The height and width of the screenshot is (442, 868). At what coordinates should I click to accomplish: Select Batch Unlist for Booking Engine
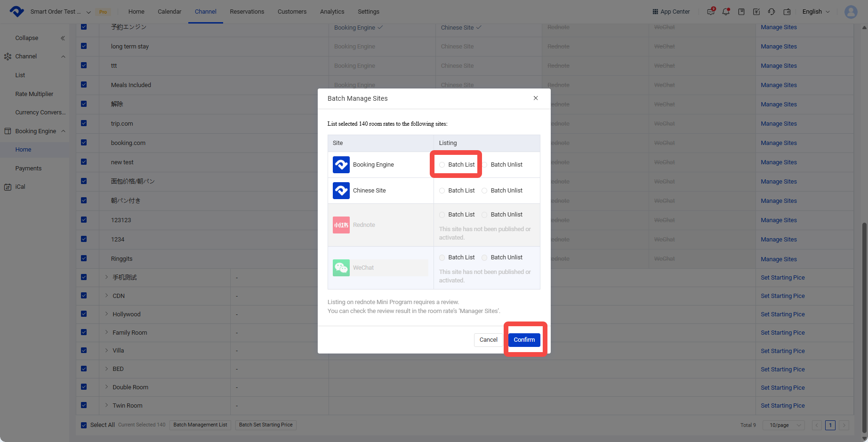point(484,165)
